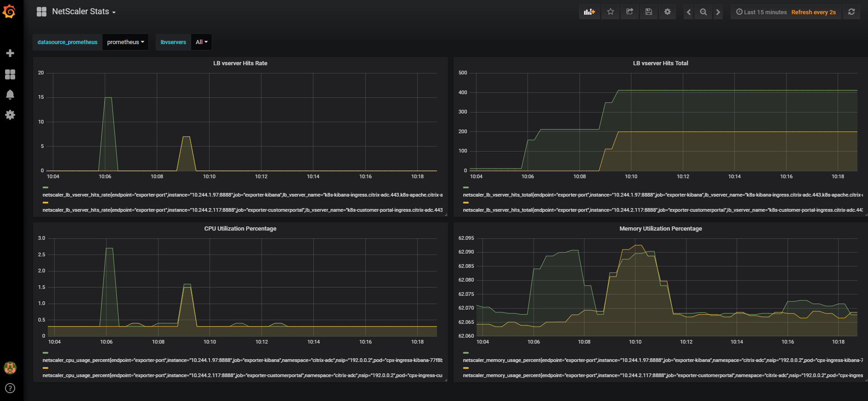Toggle exporter-kibana series in Hits Total legend
Viewport: 868px width, 401px height.
tap(663, 195)
